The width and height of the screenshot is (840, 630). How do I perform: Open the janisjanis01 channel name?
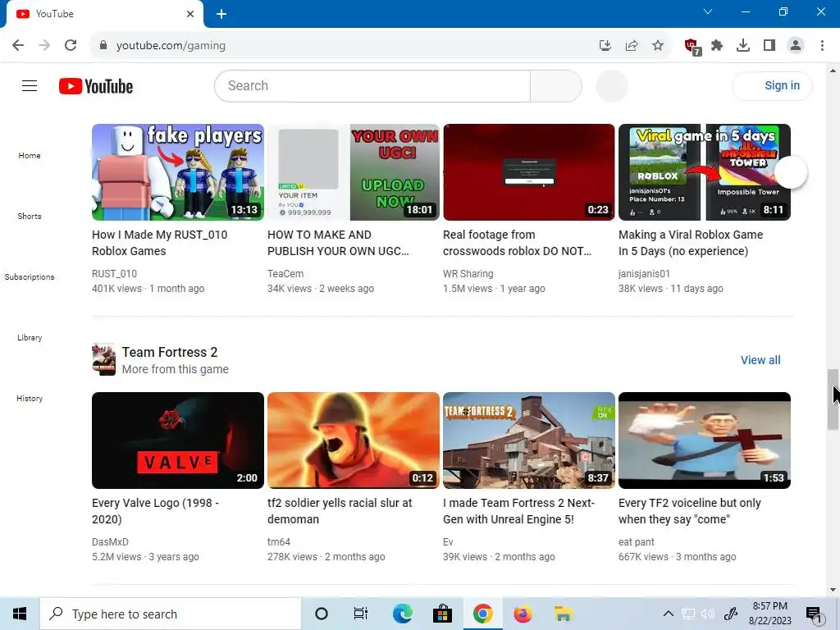(644, 273)
